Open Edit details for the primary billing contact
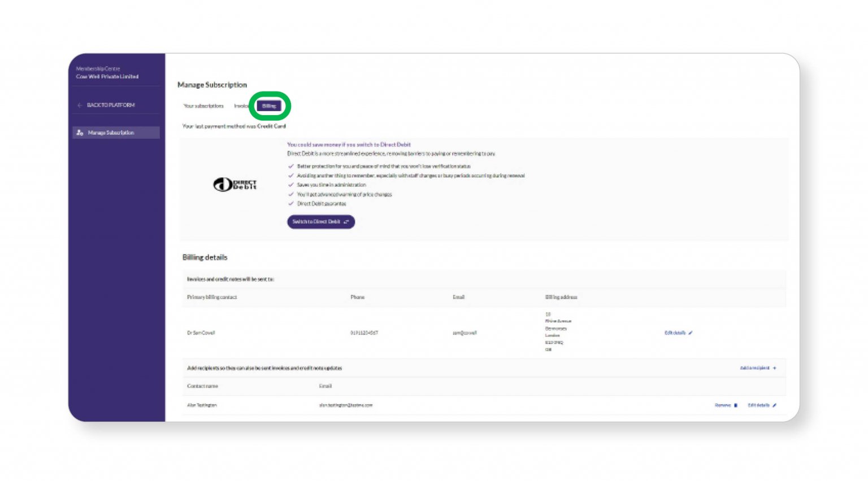This screenshot has height=481, width=868. (x=676, y=333)
